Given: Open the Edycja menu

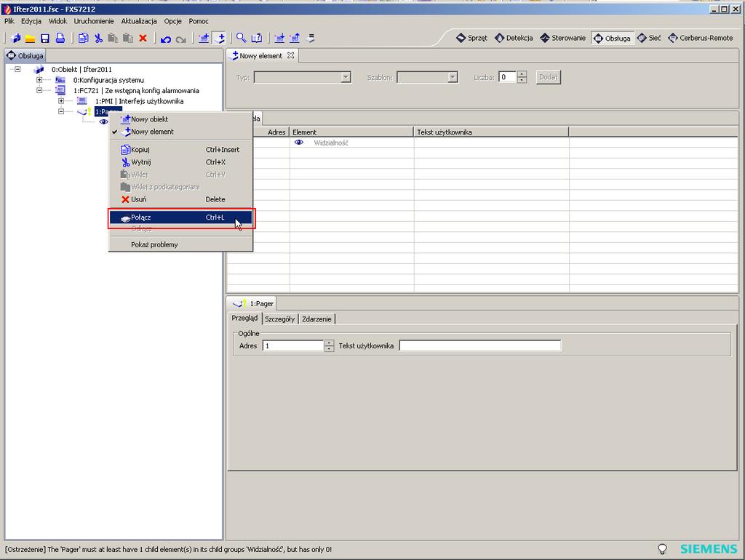Looking at the screenshot, I should (31, 21).
